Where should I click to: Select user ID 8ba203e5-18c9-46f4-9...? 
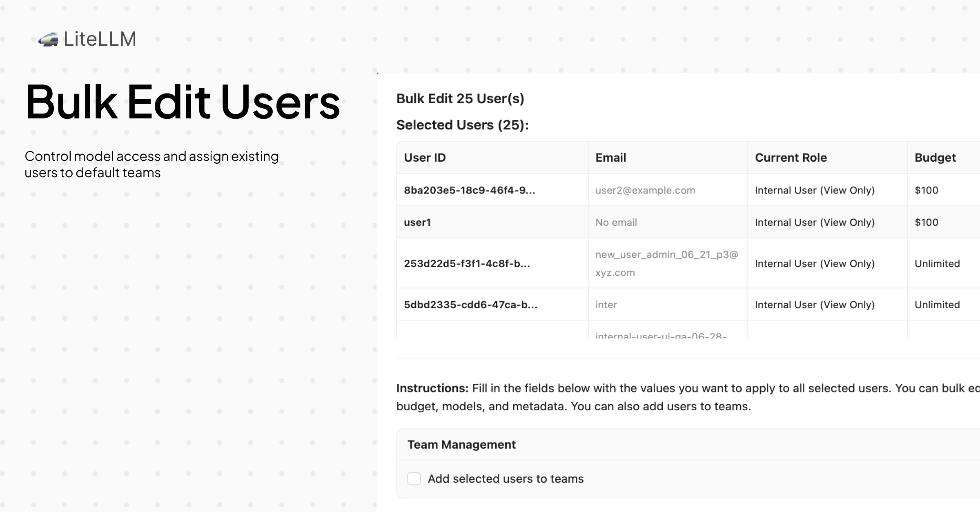469,190
